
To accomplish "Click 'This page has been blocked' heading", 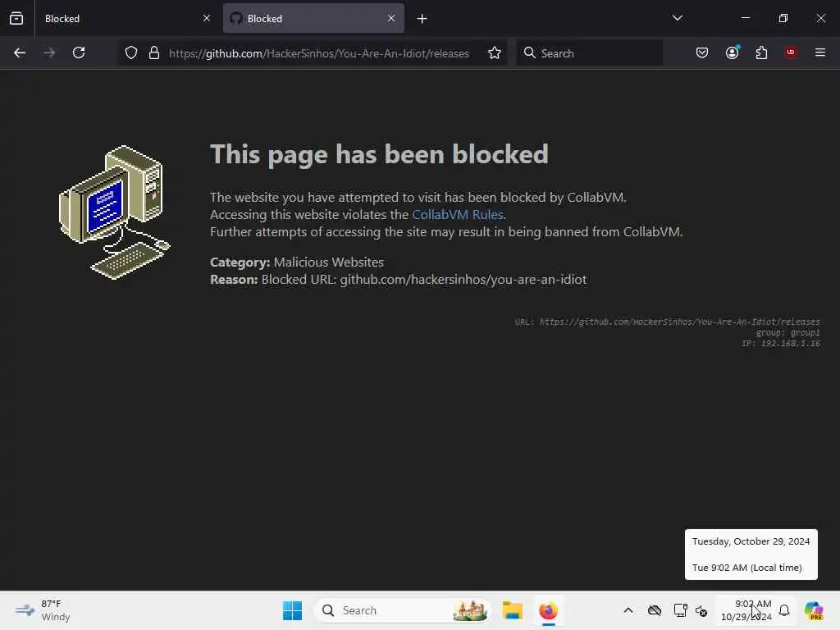I will (x=379, y=154).
